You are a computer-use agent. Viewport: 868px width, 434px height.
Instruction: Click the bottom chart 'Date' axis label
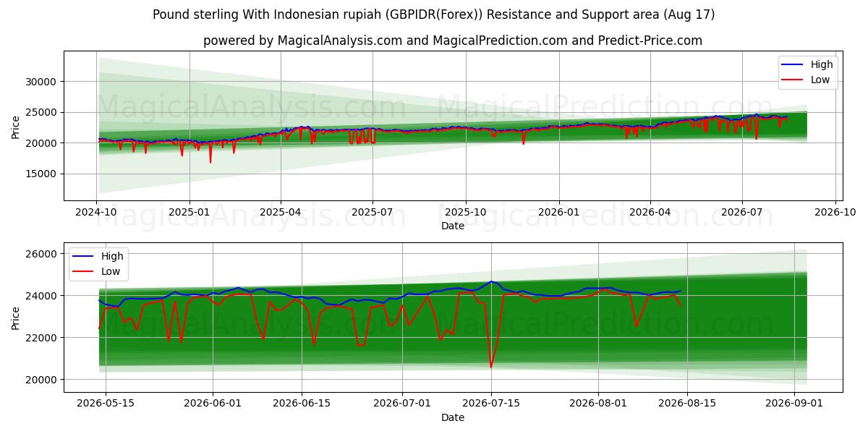(453, 417)
